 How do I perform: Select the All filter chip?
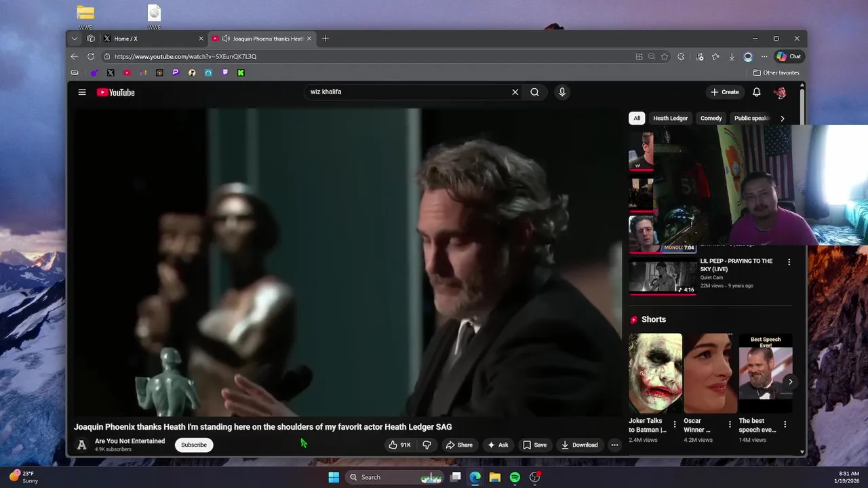pyautogui.click(x=637, y=118)
